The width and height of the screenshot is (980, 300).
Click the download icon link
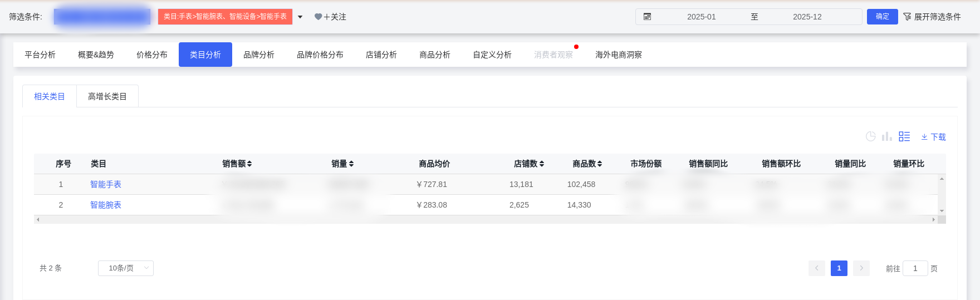[933, 137]
